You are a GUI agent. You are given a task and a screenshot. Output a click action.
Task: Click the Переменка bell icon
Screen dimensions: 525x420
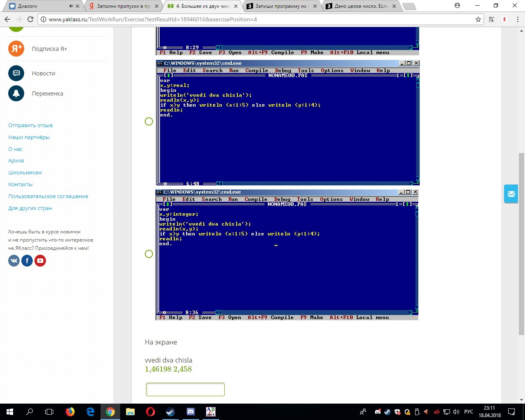pyautogui.click(x=16, y=94)
